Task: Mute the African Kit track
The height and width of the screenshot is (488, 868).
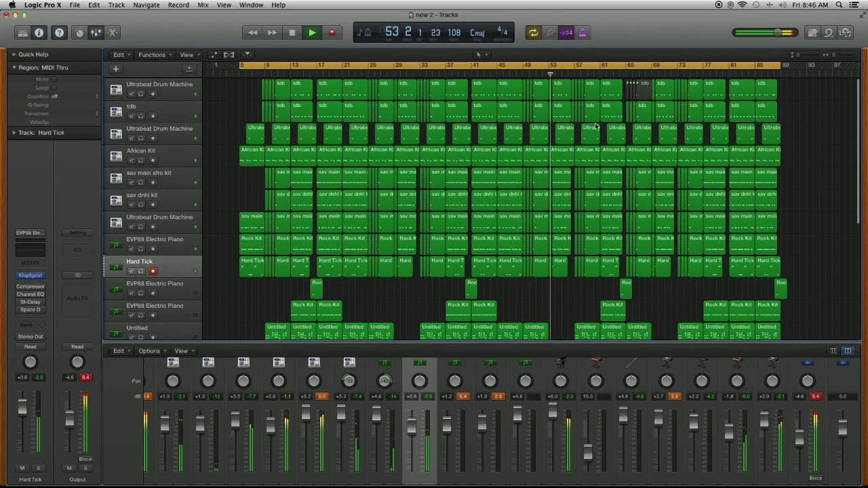Action: coord(132,161)
